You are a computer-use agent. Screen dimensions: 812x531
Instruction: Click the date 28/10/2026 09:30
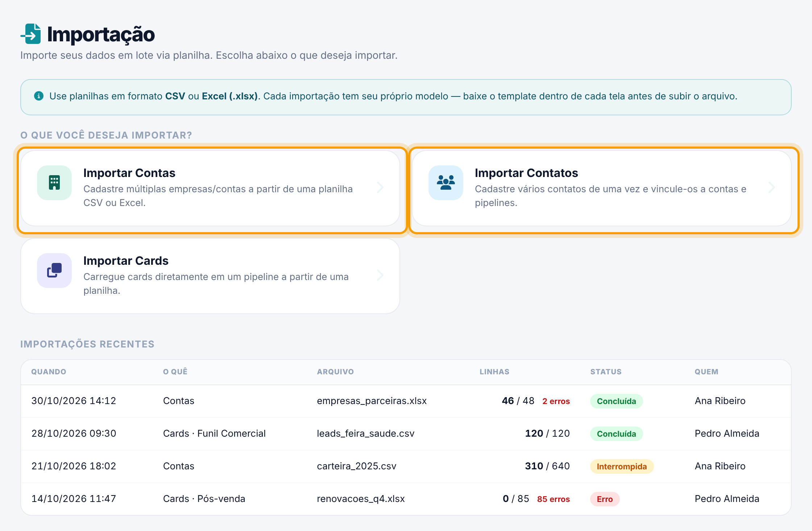point(74,433)
